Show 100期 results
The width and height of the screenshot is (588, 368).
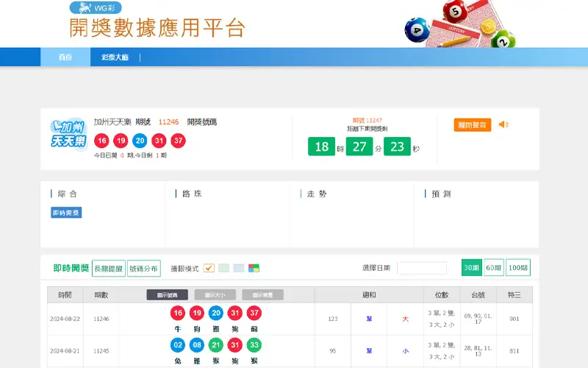pos(518,268)
